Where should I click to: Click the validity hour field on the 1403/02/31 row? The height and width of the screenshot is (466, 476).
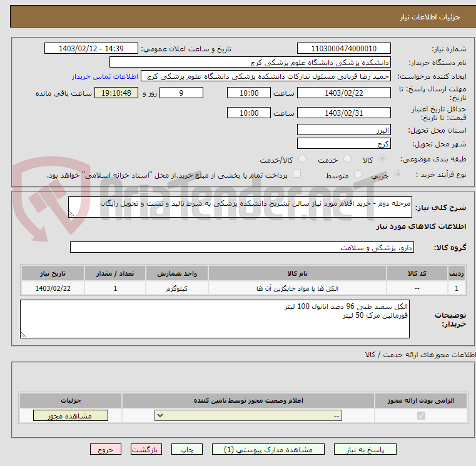pyautogui.click(x=248, y=113)
